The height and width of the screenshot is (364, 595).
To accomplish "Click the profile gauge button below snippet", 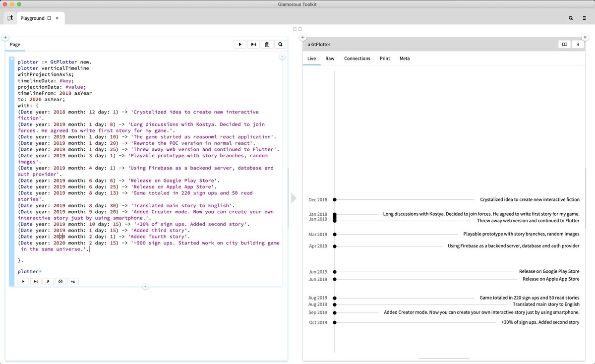I will pos(60,282).
